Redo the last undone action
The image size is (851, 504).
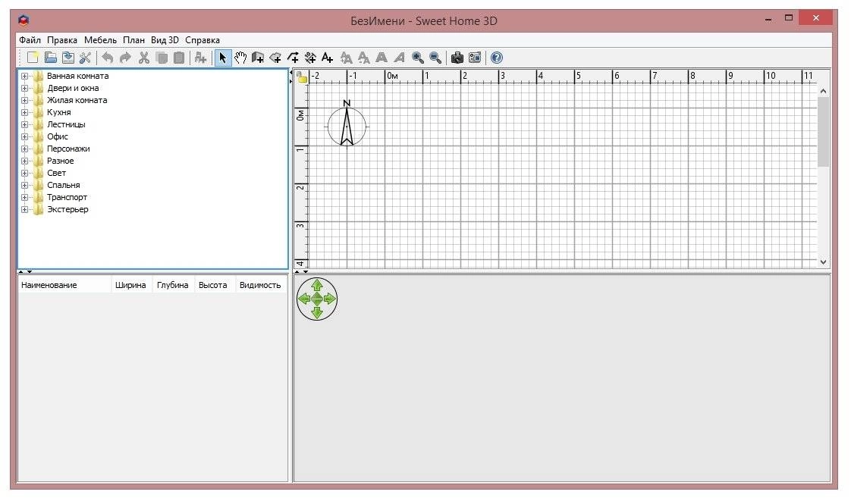pyautogui.click(x=125, y=58)
